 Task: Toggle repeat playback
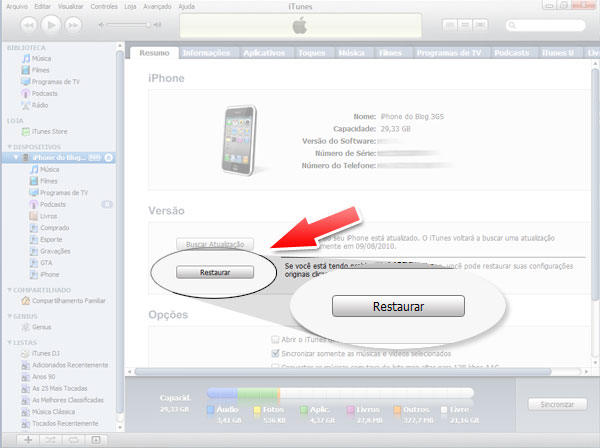[73, 440]
